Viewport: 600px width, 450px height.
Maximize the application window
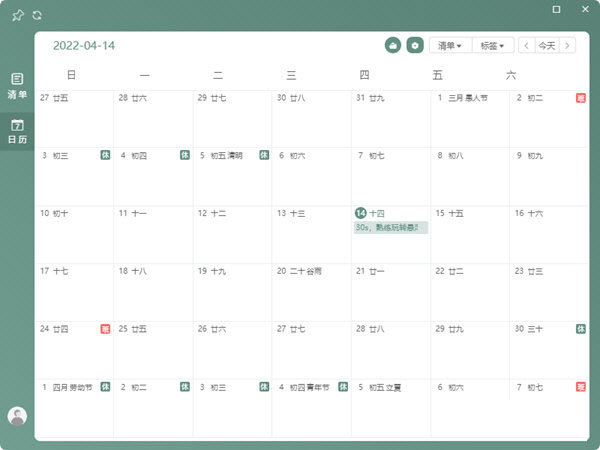pyautogui.click(x=556, y=10)
